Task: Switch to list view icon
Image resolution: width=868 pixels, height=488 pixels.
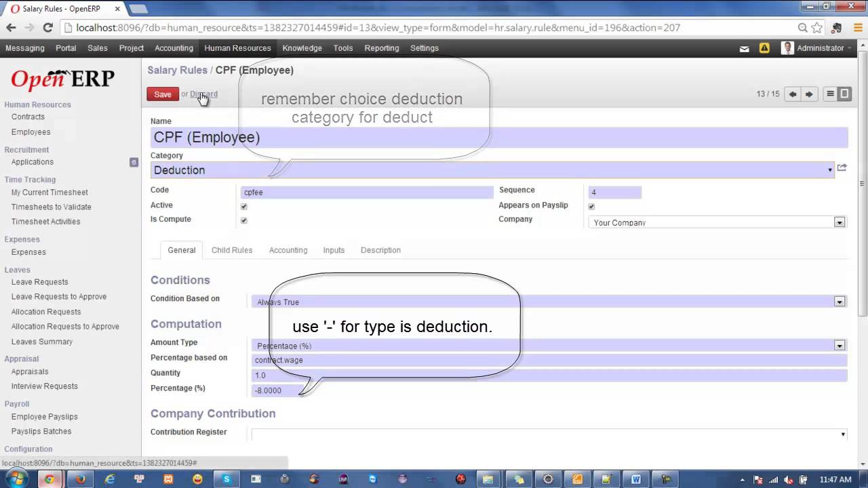Action: pos(830,94)
